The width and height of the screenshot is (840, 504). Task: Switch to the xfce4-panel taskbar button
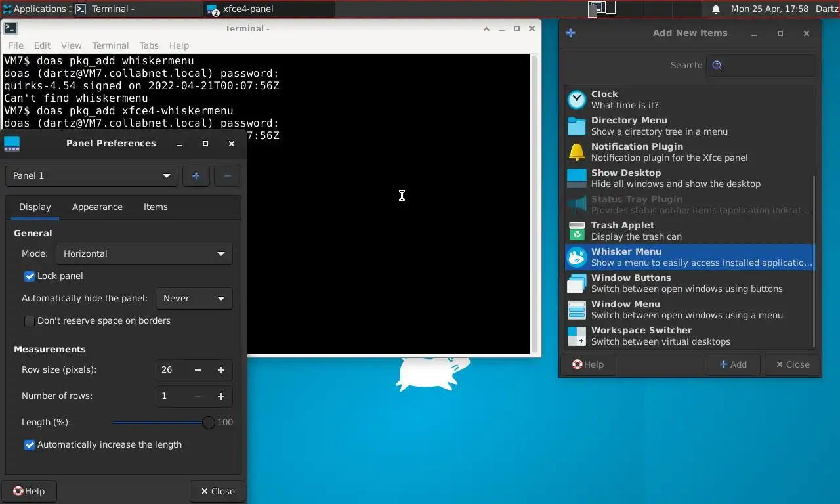click(x=269, y=9)
